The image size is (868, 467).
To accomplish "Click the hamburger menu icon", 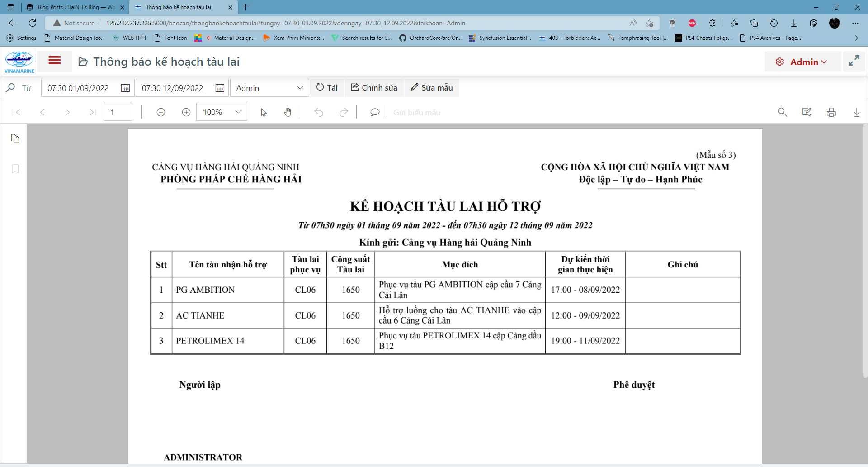I will [55, 61].
